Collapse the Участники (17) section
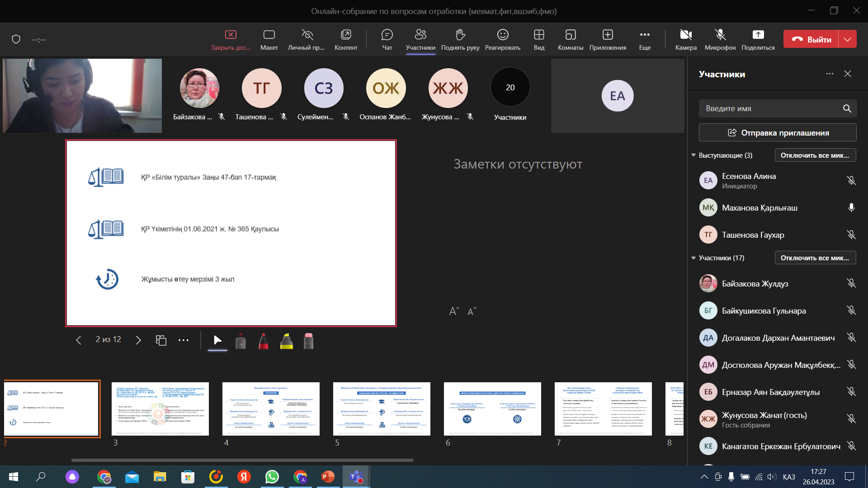 pyautogui.click(x=693, y=258)
